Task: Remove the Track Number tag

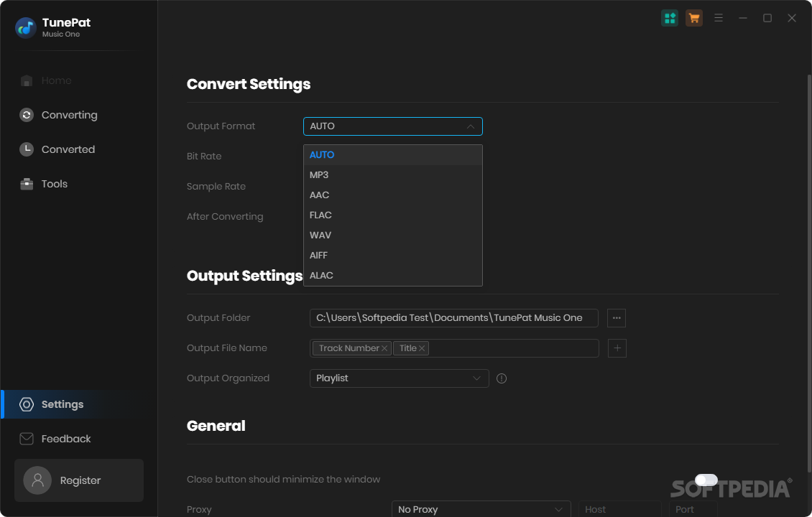Action: pos(384,348)
